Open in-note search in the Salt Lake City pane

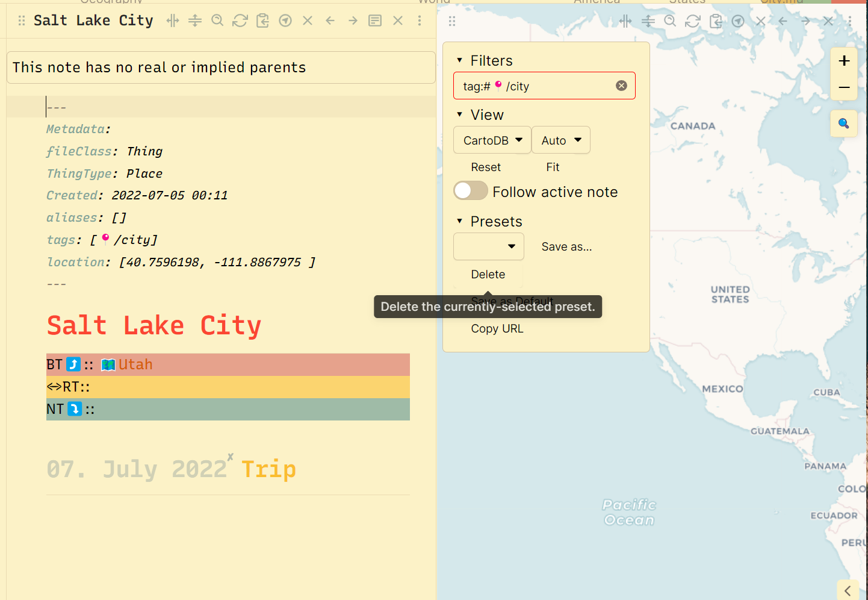click(217, 20)
